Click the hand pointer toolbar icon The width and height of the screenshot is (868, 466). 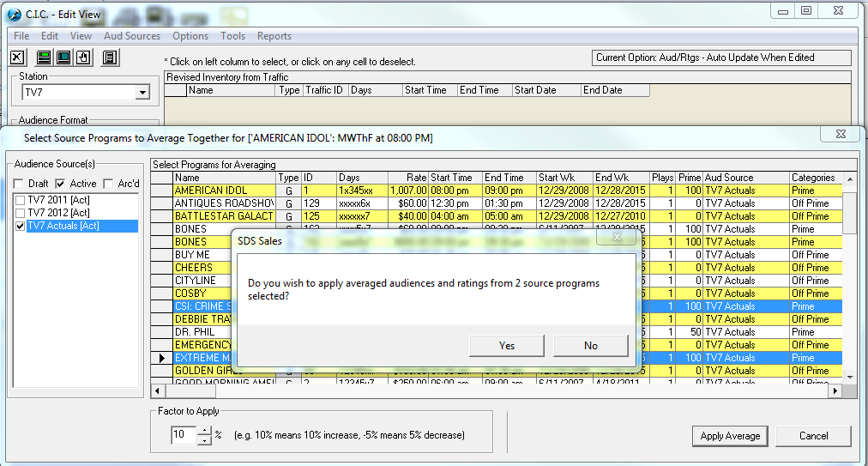coord(83,57)
